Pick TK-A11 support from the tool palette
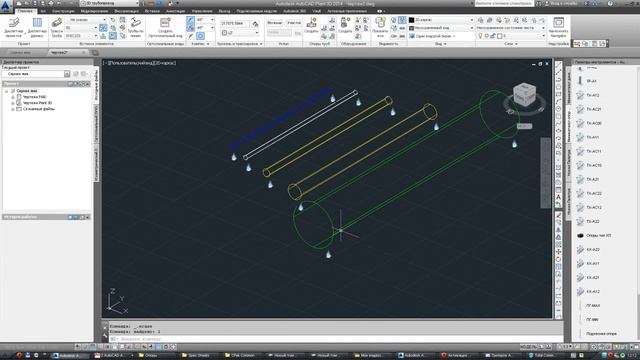Viewport: 640px width, 360px height. (x=589, y=137)
